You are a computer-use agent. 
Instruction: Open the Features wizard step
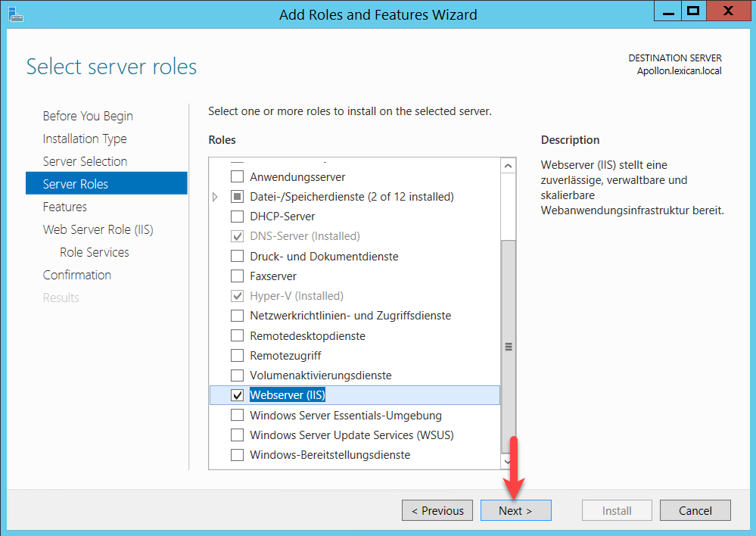(x=65, y=207)
